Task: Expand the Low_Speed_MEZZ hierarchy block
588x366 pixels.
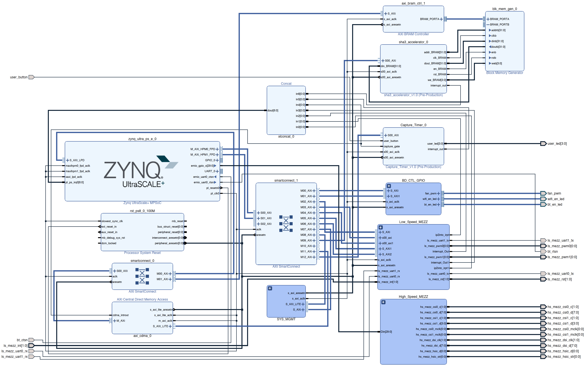Action: click(381, 228)
